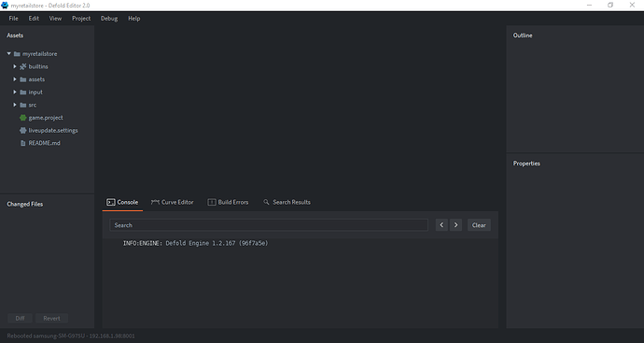Switch to the Console tab
The image size is (644, 343).
122,203
